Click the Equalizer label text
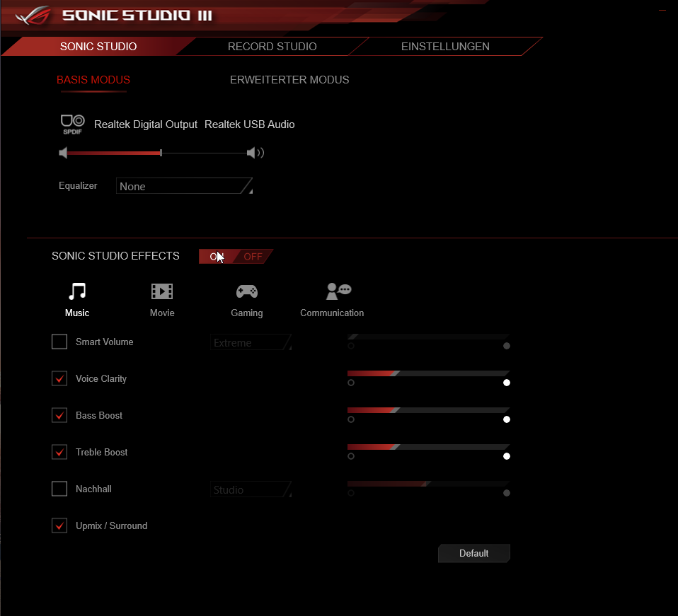This screenshot has height=616, width=678. point(78,186)
